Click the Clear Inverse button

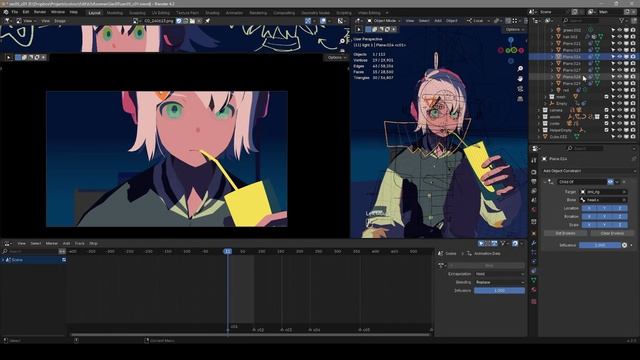pyautogui.click(x=612, y=233)
